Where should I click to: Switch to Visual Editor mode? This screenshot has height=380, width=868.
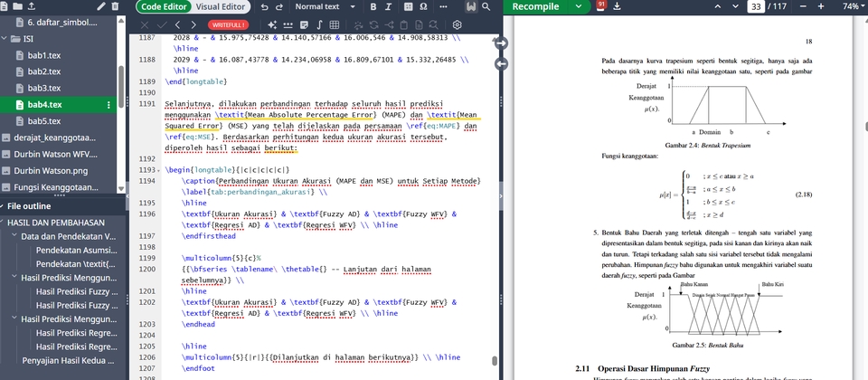(222, 6)
